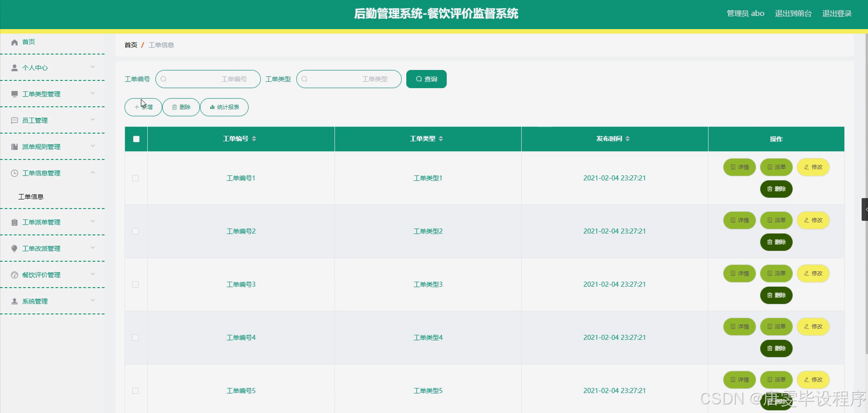The width and height of the screenshot is (868, 413).
Task: Click the magnifier icon in 工单类型 search box
Action: (304, 79)
